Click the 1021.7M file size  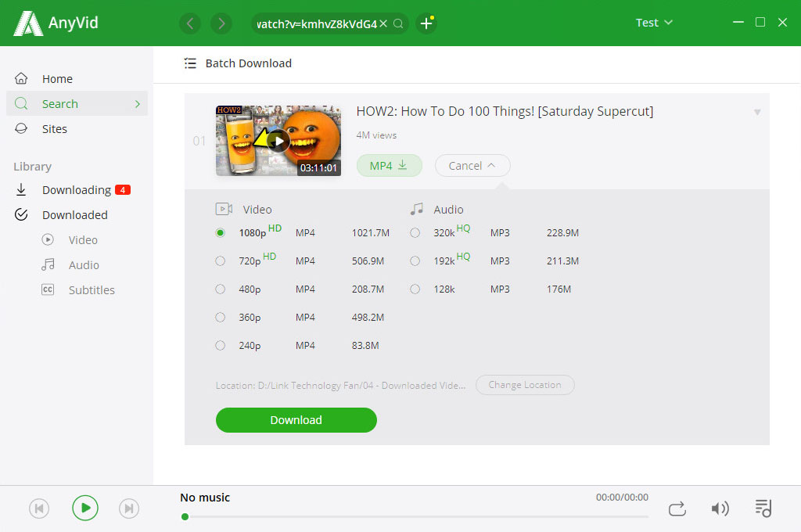tap(370, 232)
